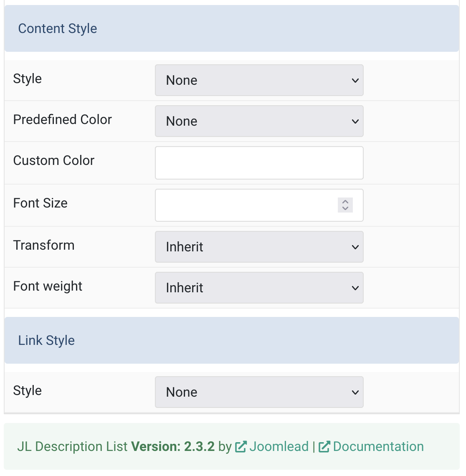Click the Content Style section header
The width and height of the screenshot is (466, 476).
point(58,28)
